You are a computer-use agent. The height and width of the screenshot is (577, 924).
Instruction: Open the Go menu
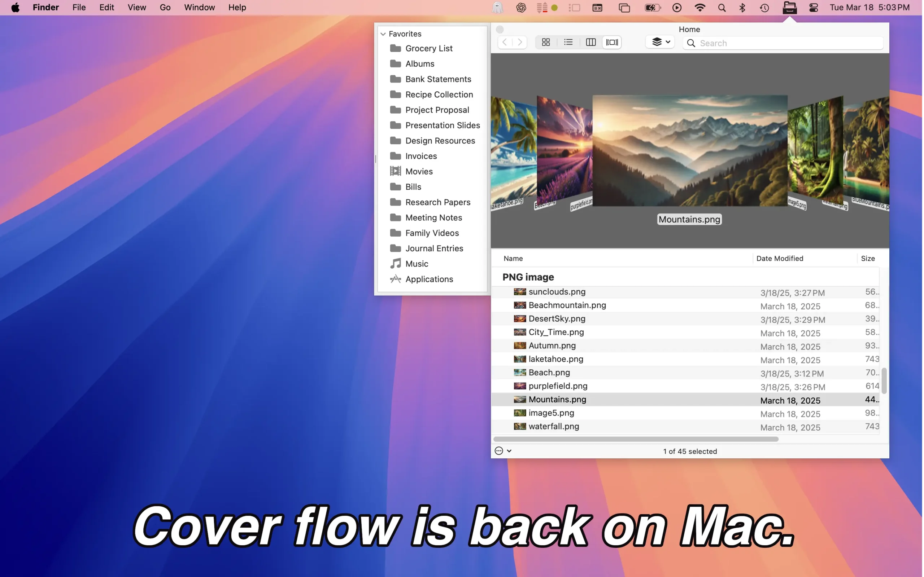(x=165, y=8)
